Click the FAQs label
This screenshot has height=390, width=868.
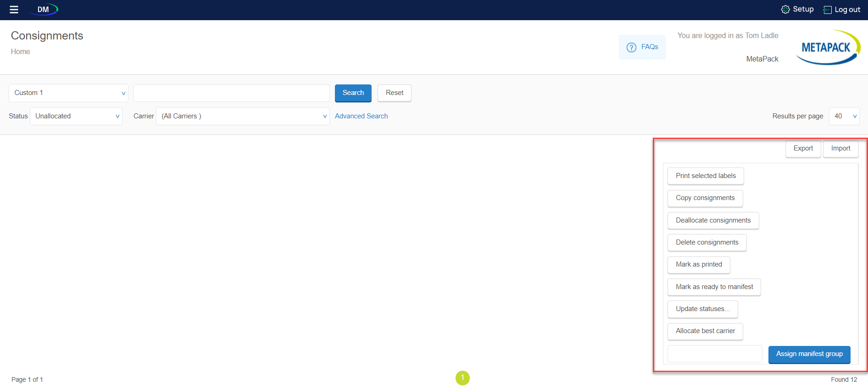[650, 47]
